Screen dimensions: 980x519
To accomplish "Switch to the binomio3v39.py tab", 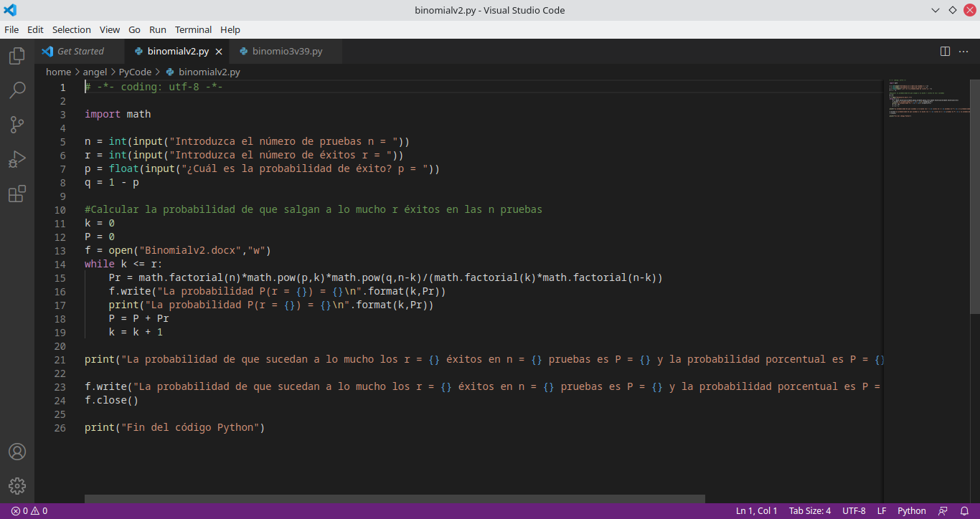I will 286,52.
